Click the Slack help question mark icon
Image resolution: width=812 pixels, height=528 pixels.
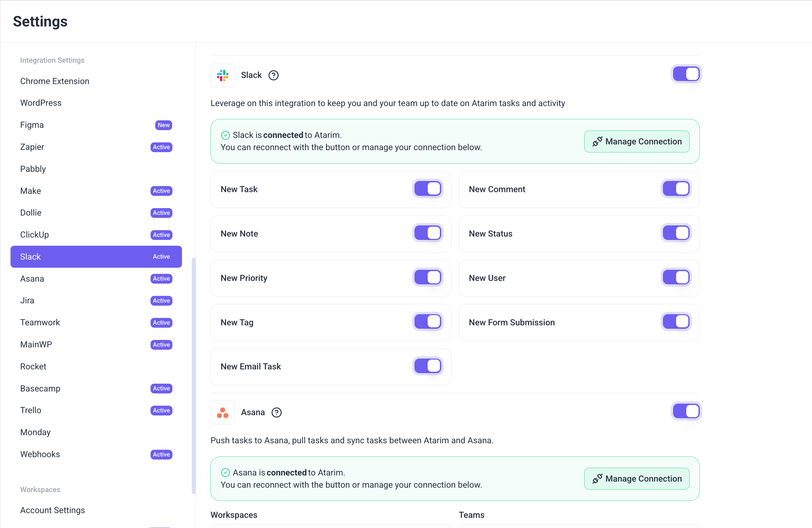(273, 75)
